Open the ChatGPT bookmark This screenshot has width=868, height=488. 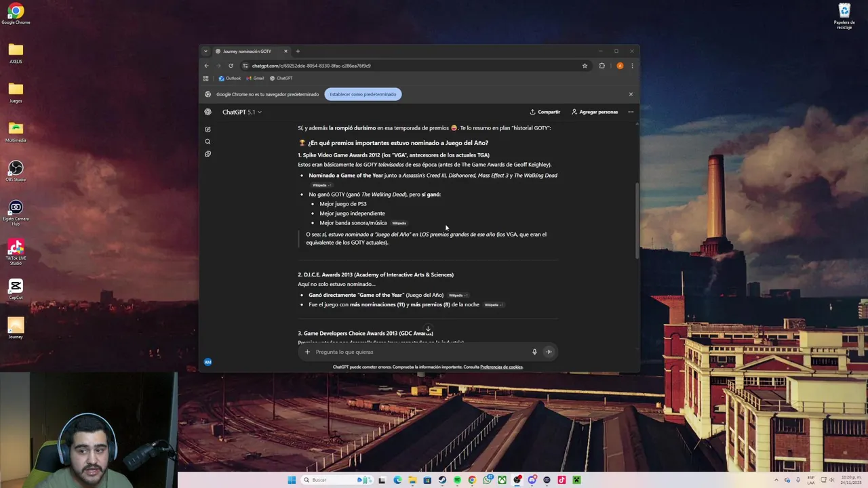[281, 78]
